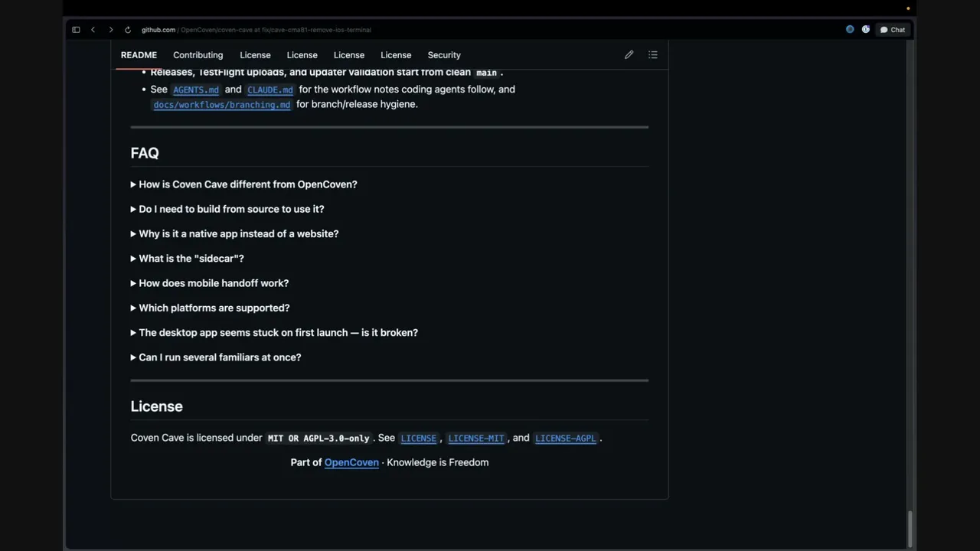The width and height of the screenshot is (980, 551).
Task: Open the README outline list icon
Action: [653, 55]
